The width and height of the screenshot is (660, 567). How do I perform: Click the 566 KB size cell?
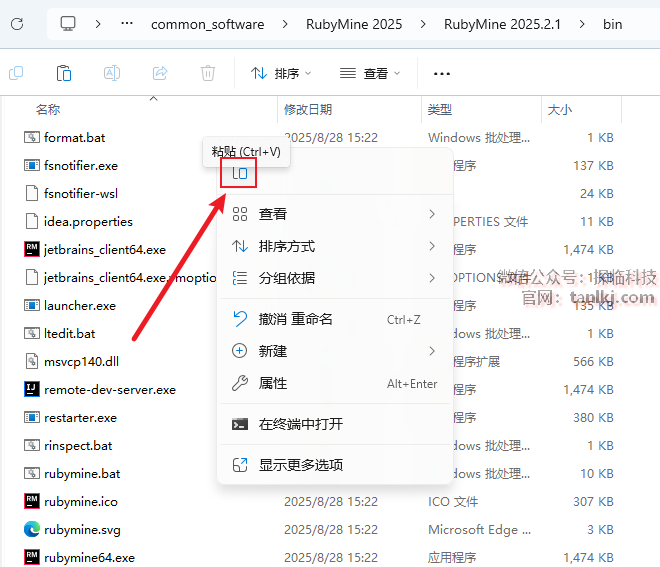pyautogui.click(x=593, y=361)
